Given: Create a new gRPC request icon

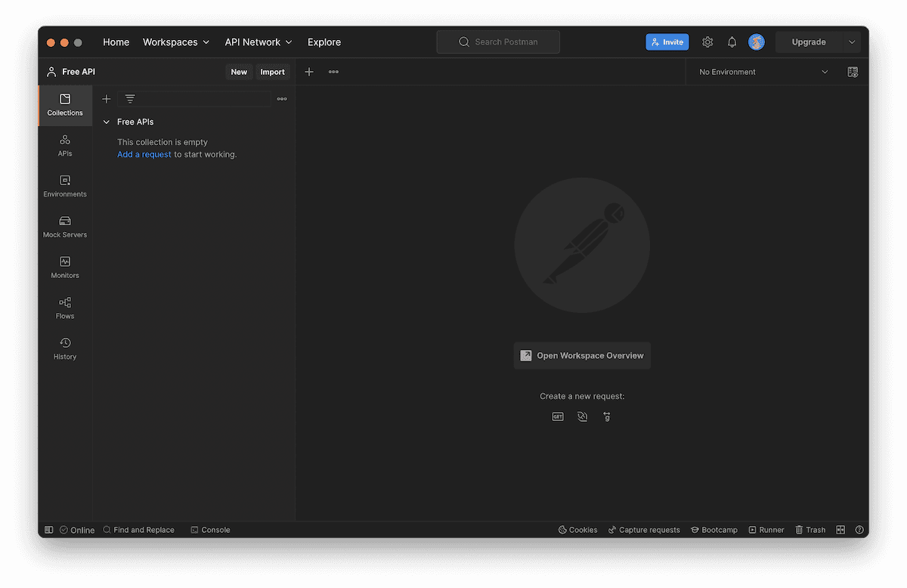Looking at the screenshot, I should tap(607, 416).
